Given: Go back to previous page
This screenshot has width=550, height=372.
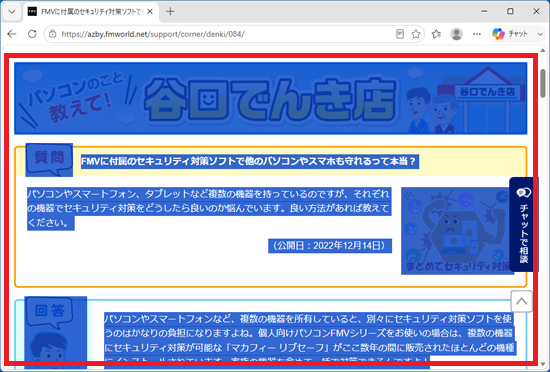Looking at the screenshot, I should coord(12,34).
